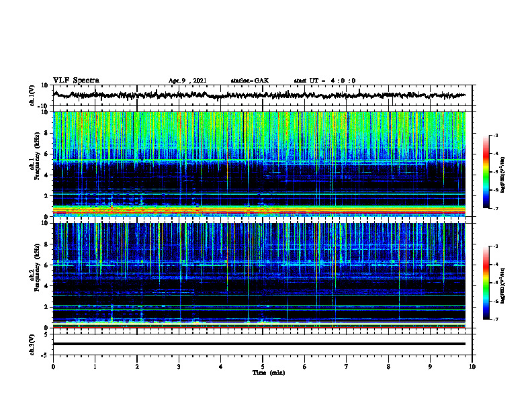Click time-axis tick label "3"
This screenshot has height=411, width=532.
[x=179, y=367]
